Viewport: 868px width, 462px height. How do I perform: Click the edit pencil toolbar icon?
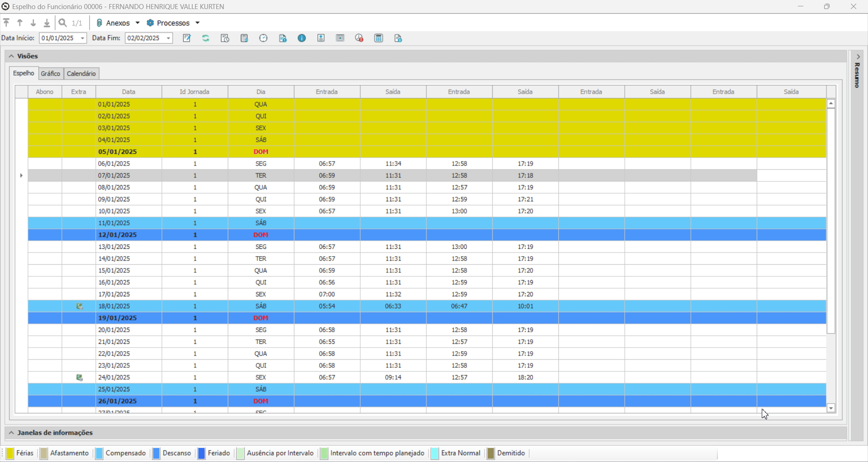click(x=187, y=38)
